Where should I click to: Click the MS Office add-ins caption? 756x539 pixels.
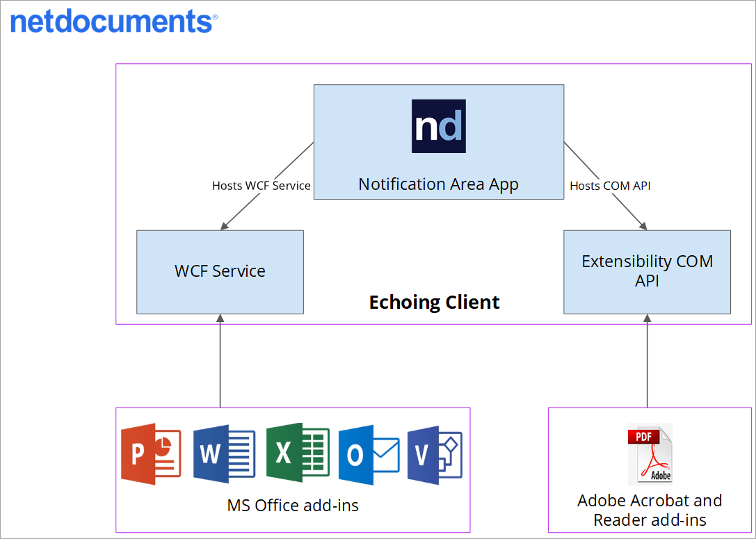pos(293,506)
